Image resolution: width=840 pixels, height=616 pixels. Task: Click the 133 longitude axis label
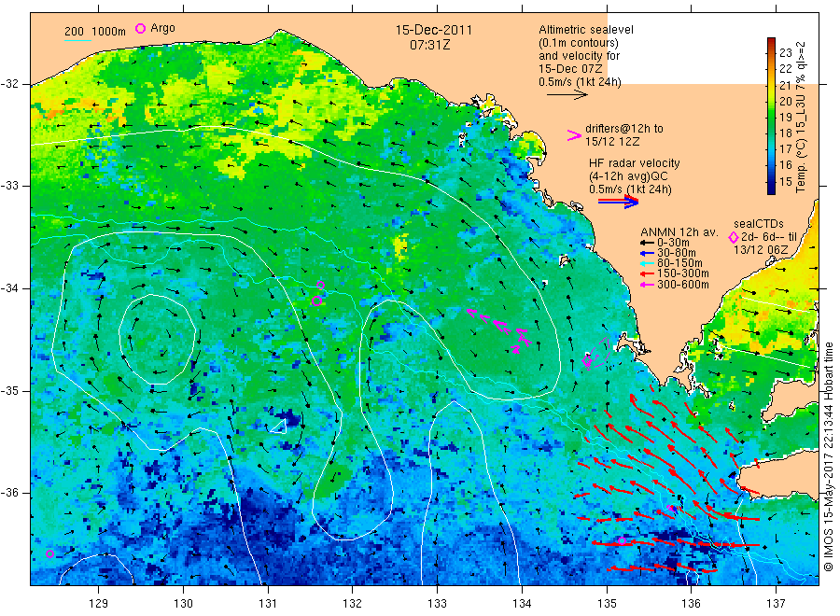437,603
